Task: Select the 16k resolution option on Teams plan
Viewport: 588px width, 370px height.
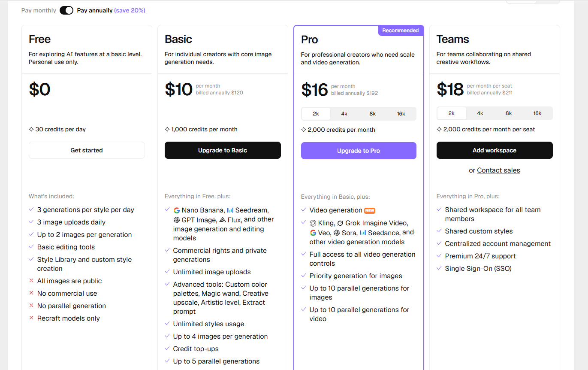Action: (x=537, y=113)
